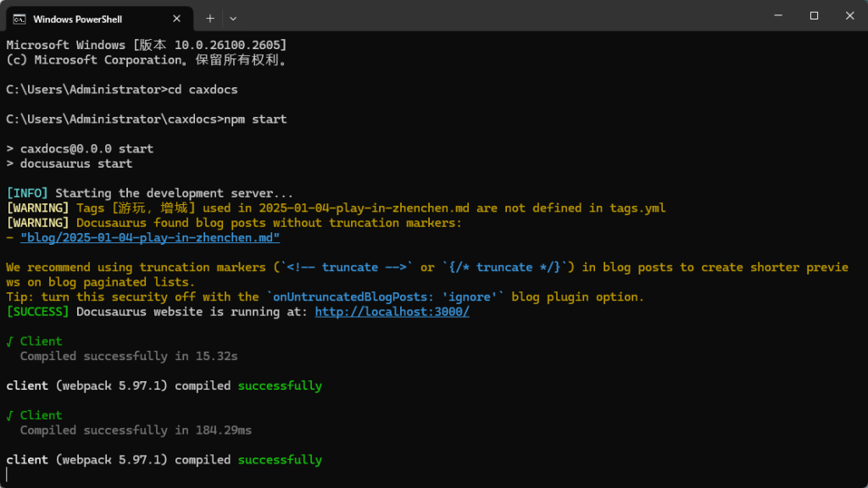Click the onUntruncatedBlogPosts: 'ignore' option text
The width and height of the screenshot is (868, 488).
(385, 297)
